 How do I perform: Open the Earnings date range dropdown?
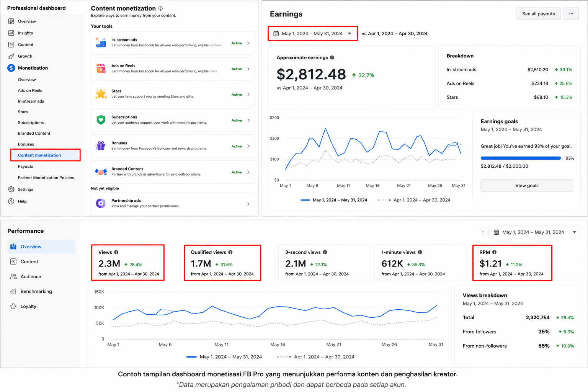[313, 34]
